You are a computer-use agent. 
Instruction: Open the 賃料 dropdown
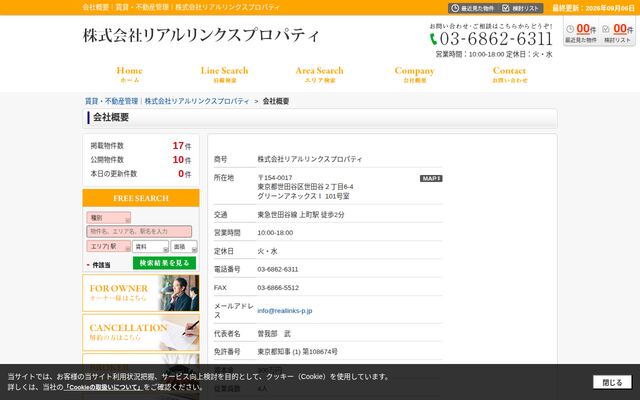pyautogui.click(x=150, y=247)
